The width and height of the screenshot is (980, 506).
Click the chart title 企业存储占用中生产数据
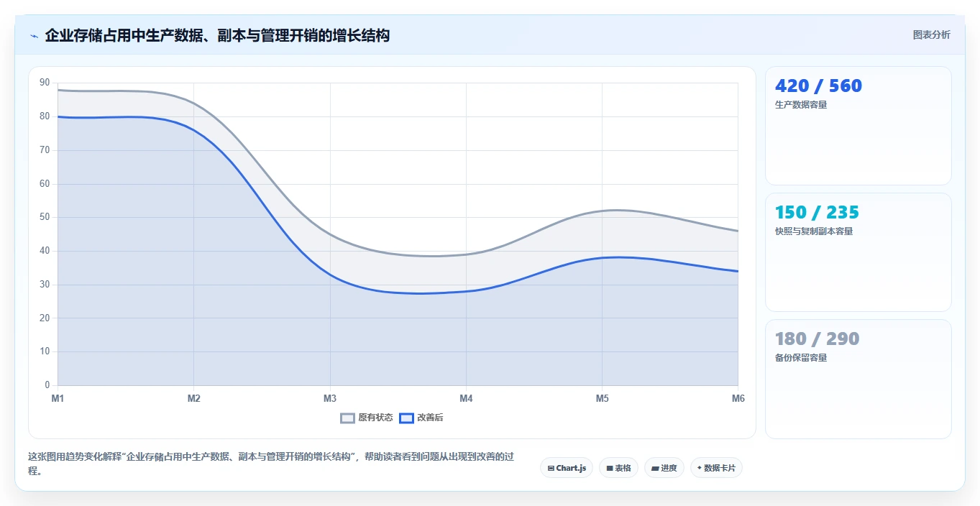pos(217,35)
